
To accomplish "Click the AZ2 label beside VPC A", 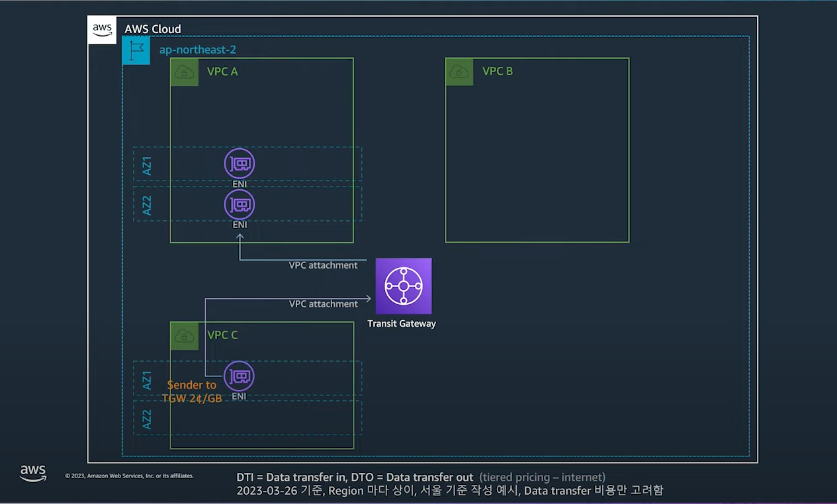I will [147, 205].
